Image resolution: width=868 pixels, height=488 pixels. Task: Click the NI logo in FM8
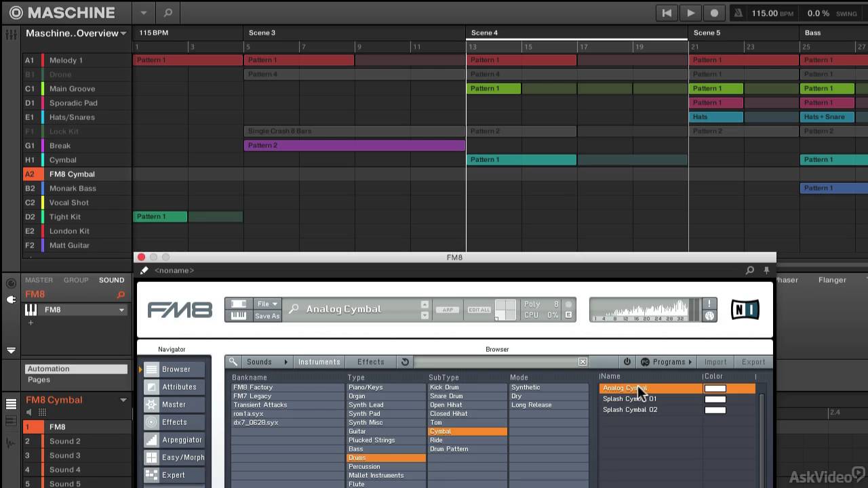click(x=745, y=310)
